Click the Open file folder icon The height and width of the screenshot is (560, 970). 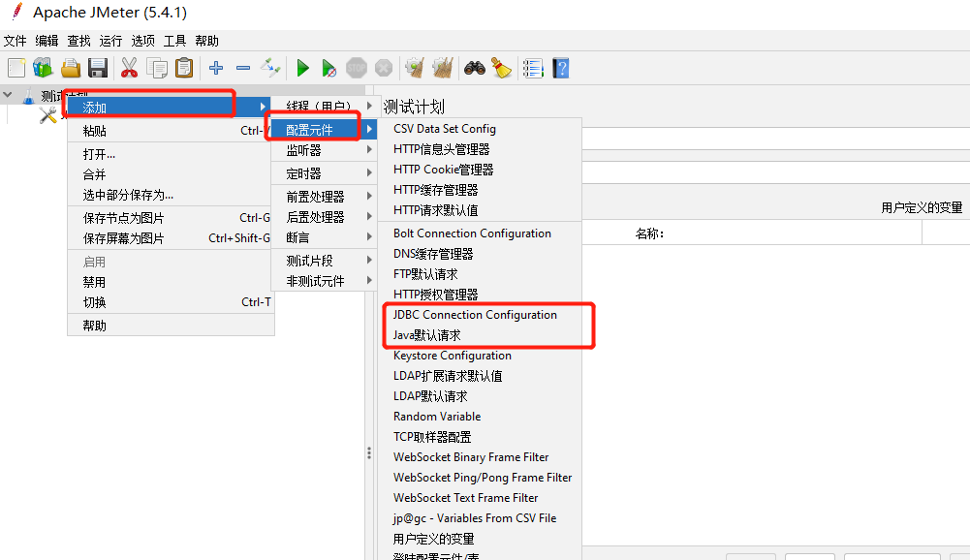click(71, 68)
